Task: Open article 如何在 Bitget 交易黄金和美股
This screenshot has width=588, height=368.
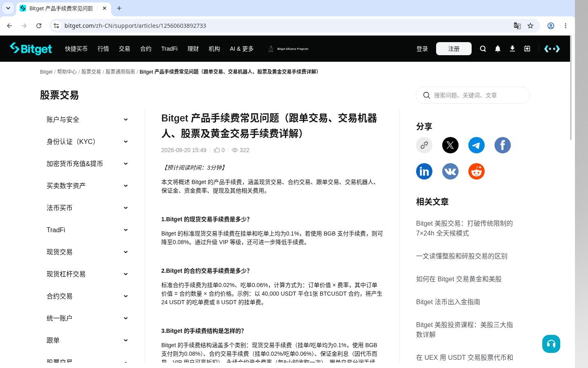Action: coord(459,279)
